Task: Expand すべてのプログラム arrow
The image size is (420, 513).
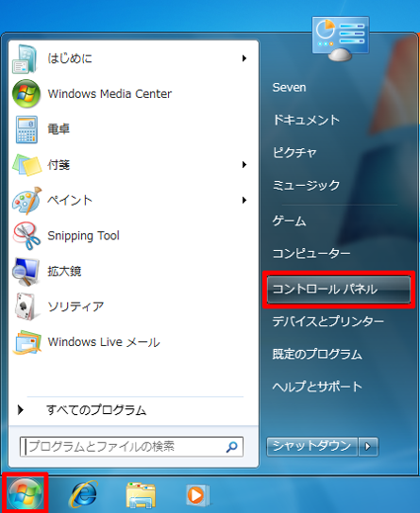Action: coord(21,410)
